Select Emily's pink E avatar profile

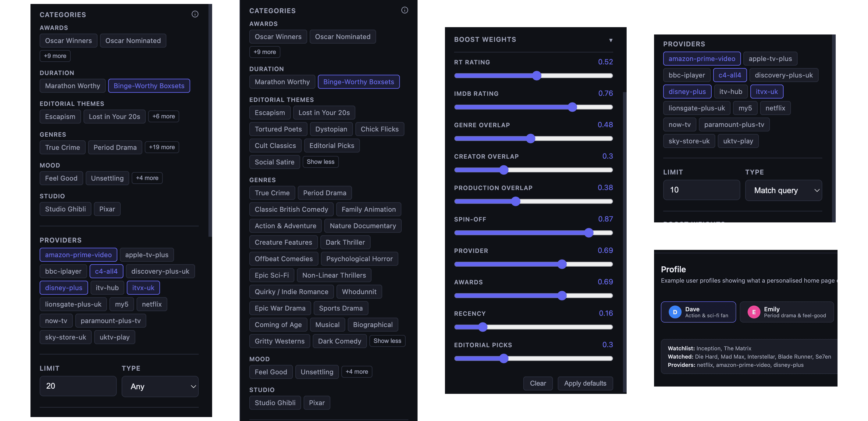(753, 312)
